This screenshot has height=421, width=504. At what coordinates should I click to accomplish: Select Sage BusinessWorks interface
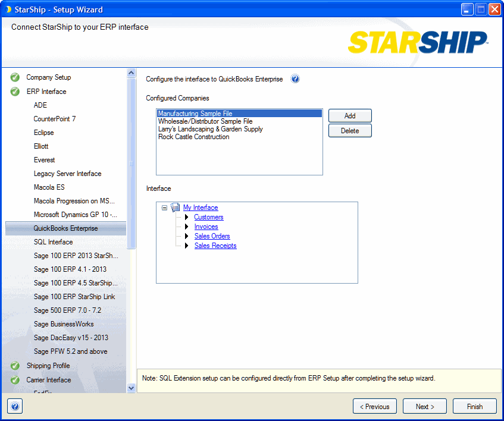pyautogui.click(x=64, y=324)
